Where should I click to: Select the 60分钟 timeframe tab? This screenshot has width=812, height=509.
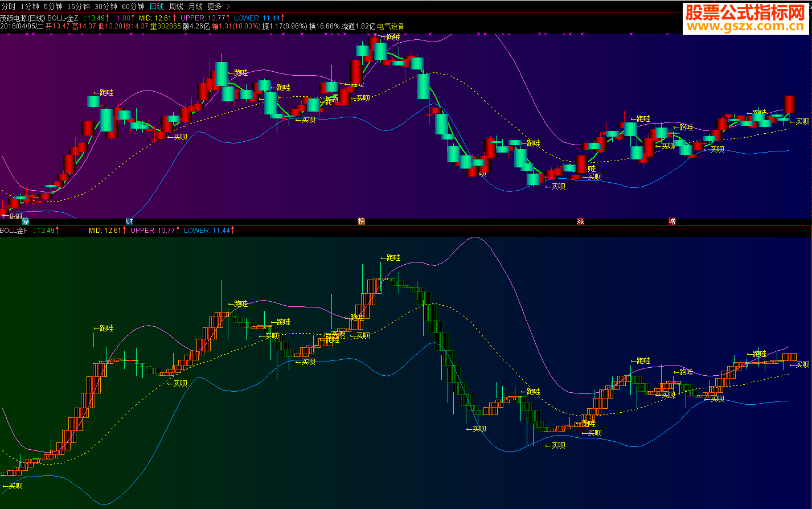pos(133,6)
